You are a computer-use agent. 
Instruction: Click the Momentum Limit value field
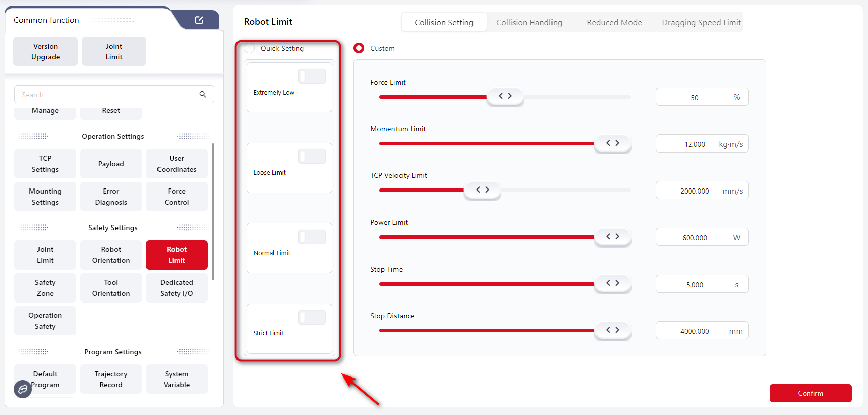(694, 144)
